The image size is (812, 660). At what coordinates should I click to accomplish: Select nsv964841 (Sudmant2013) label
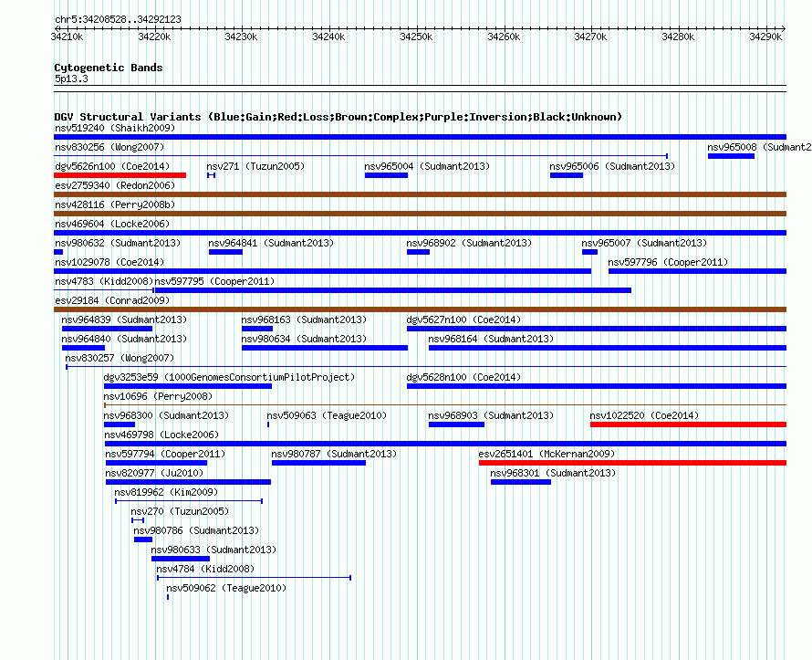pyautogui.click(x=271, y=243)
